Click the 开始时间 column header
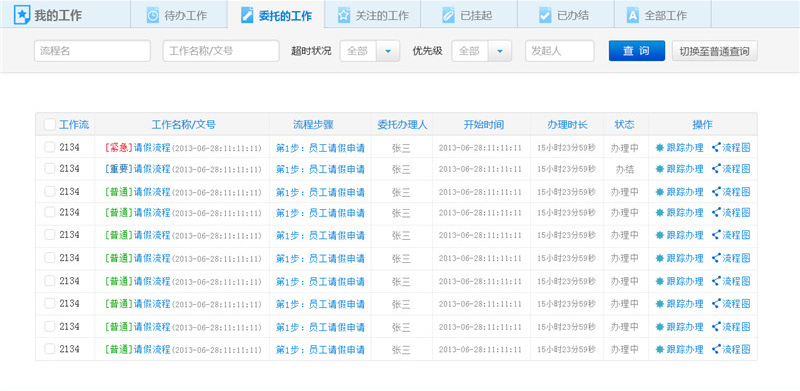Screen dimensions: 800x391 tap(484, 125)
